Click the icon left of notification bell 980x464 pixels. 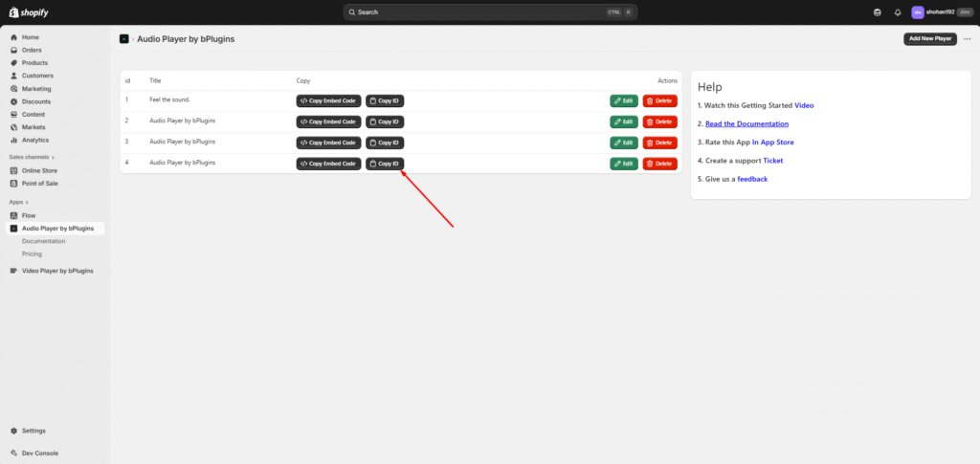[878, 12]
